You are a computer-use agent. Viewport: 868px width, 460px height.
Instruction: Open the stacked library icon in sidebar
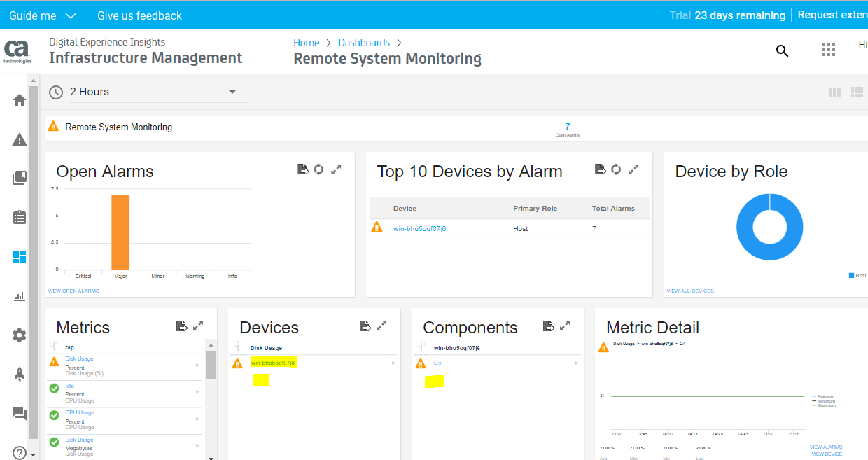coord(20,178)
